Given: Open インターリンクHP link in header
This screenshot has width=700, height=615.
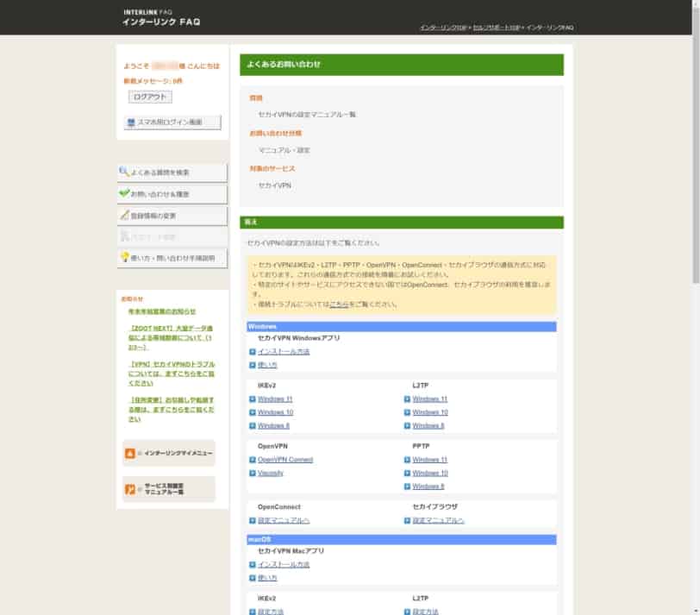Looking at the screenshot, I should tap(443, 28).
